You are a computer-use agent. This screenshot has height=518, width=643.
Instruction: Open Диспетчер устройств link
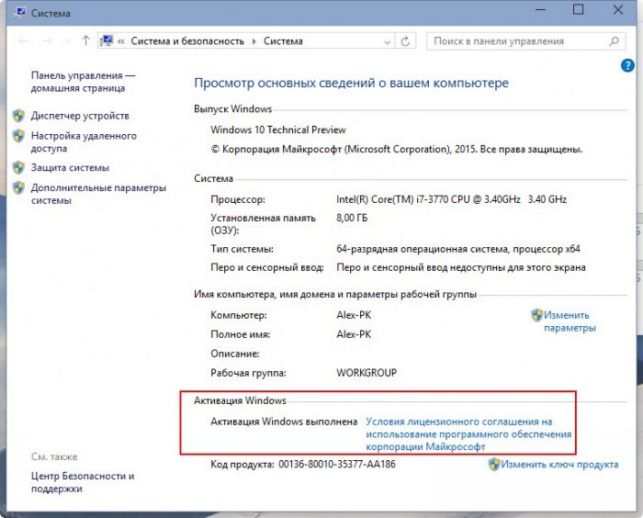tap(80, 116)
